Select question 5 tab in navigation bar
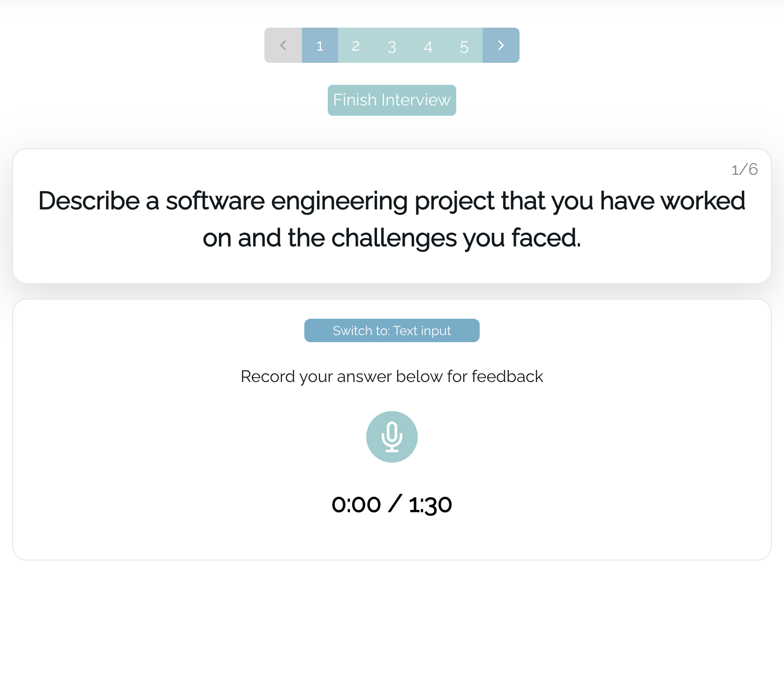The image size is (784, 674). pyautogui.click(x=464, y=45)
